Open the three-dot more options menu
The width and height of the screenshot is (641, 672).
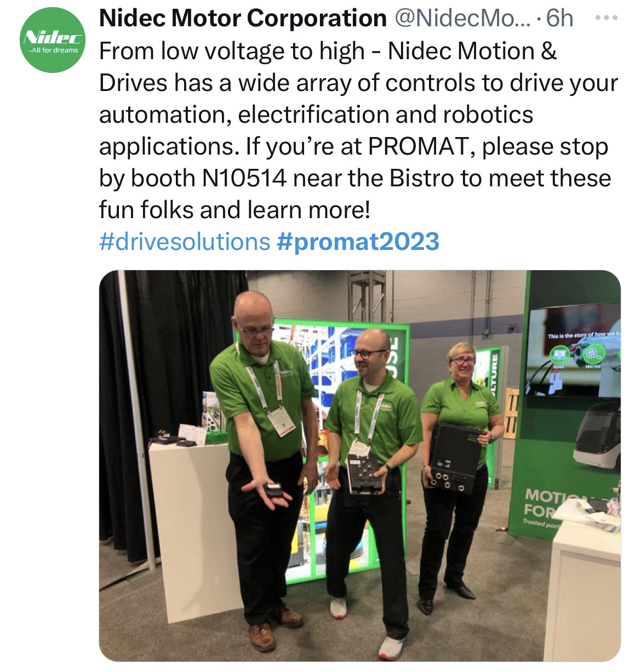tap(606, 19)
